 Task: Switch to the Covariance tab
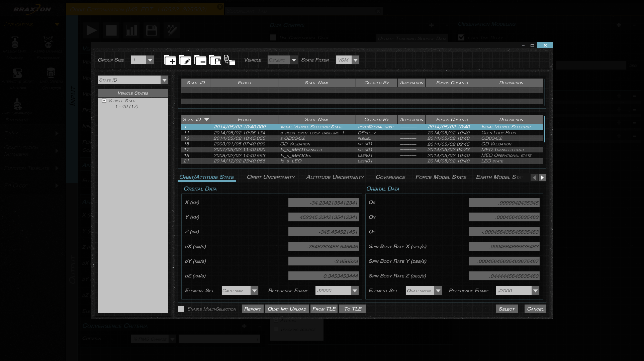coord(390,177)
